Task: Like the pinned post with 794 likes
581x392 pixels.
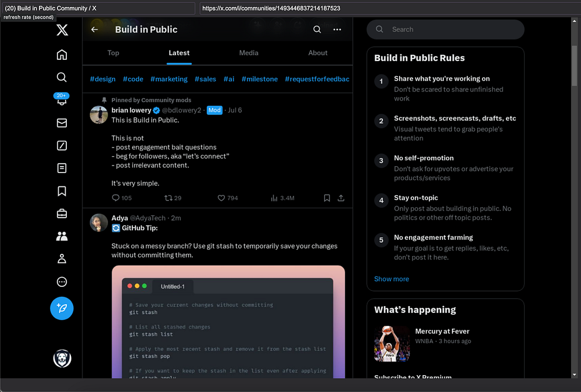Action: click(228, 198)
